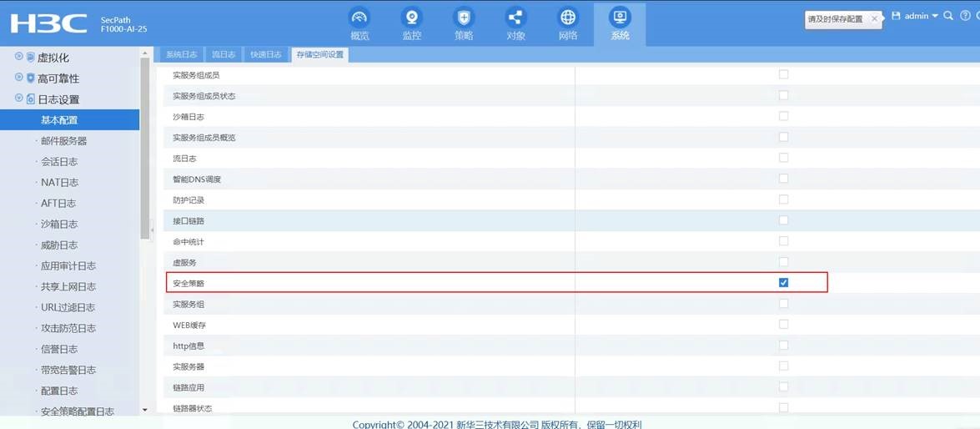Check the 链路应用 checkbox
This screenshot has width=980, height=429.
[783, 386]
